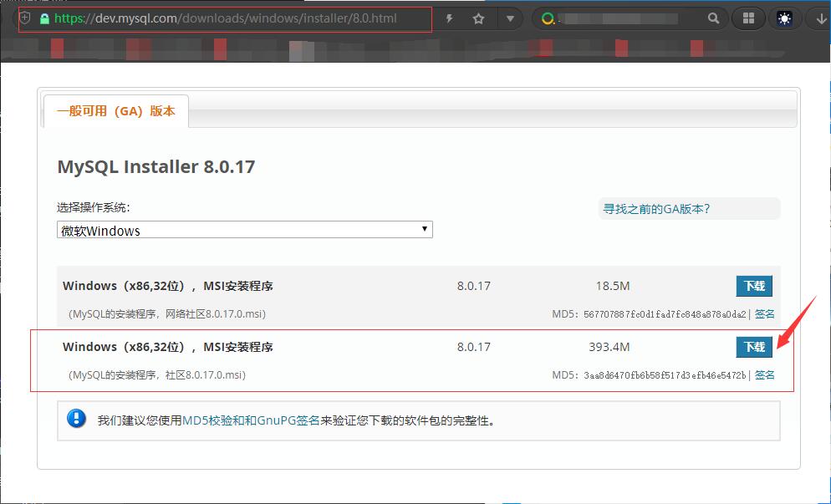The image size is (831, 504).
Task: Click the lightning bolt speed-mode icon
Action: [450, 18]
